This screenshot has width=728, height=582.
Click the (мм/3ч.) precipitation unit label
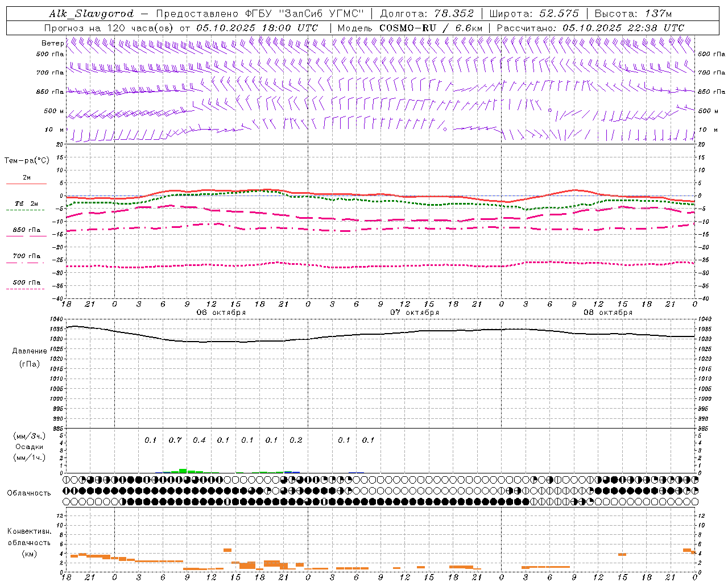(x=30, y=436)
